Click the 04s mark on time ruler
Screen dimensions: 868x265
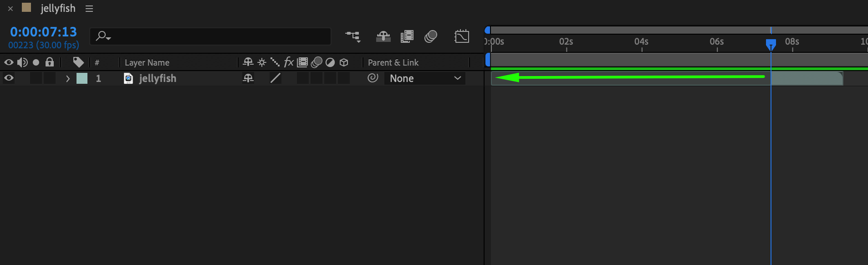click(x=642, y=42)
